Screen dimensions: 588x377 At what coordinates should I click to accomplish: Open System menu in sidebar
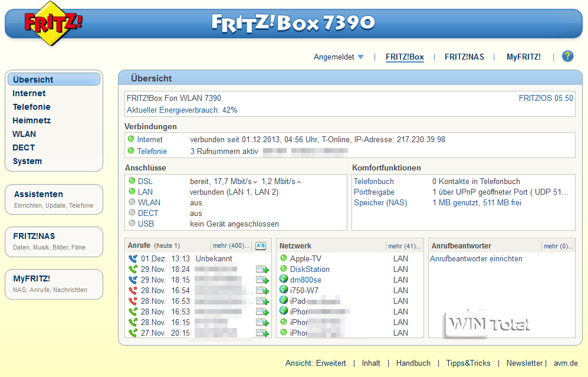point(27,161)
